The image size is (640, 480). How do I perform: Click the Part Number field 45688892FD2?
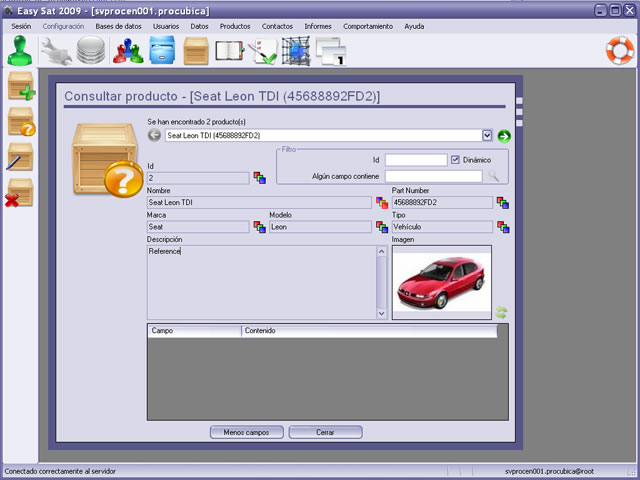pyautogui.click(x=442, y=202)
